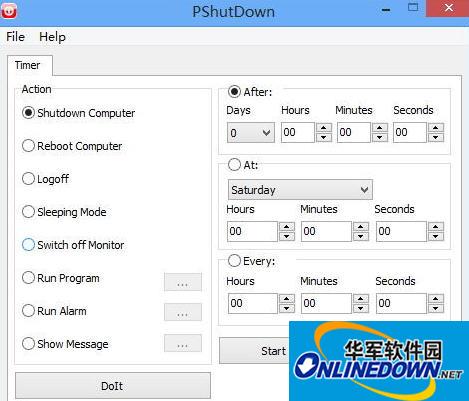Decrease After Seconds with down arrow
Screen dimensions: 469x401
[436, 137]
